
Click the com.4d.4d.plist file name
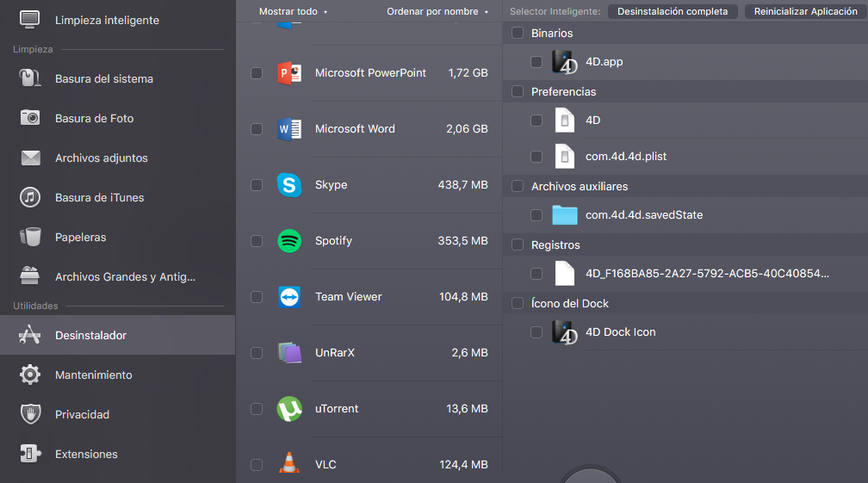pos(626,157)
